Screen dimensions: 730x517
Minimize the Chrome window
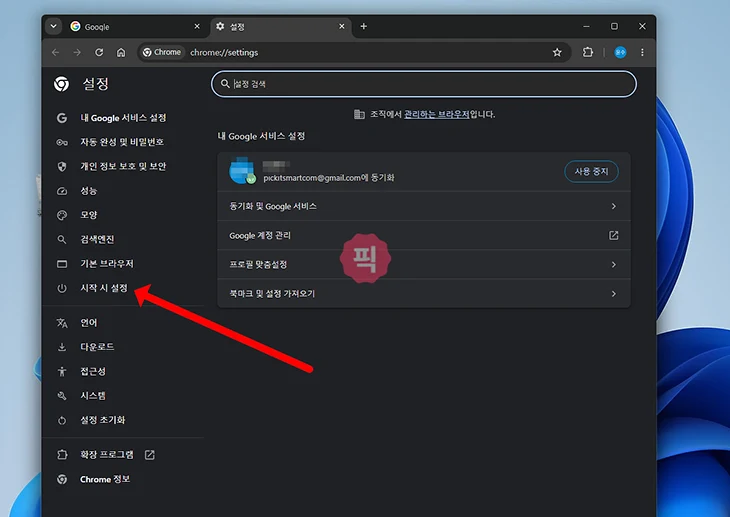point(586,27)
